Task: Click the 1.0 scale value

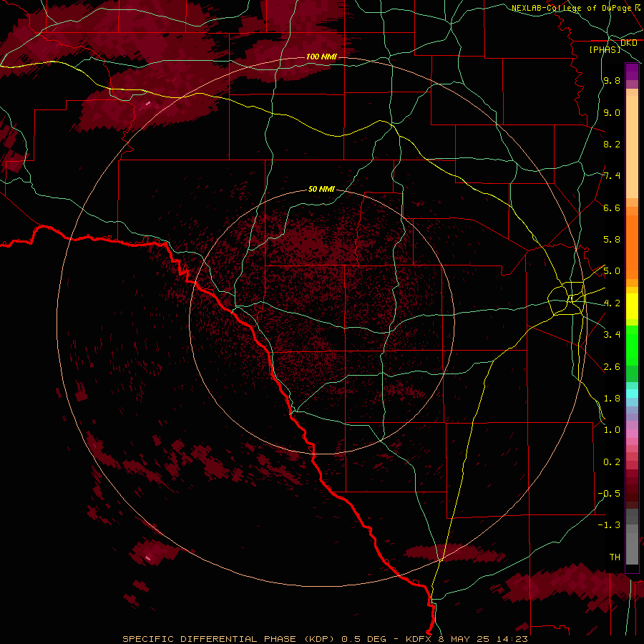Action: [612, 430]
